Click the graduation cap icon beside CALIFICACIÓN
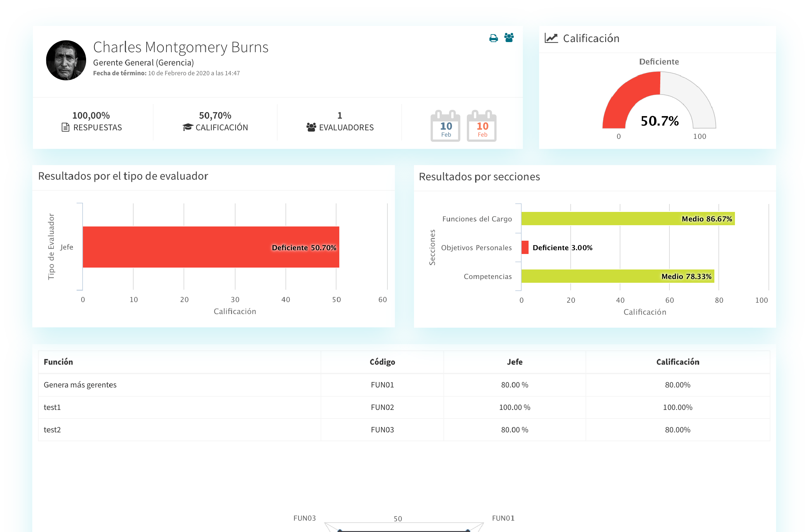 pos(188,127)
